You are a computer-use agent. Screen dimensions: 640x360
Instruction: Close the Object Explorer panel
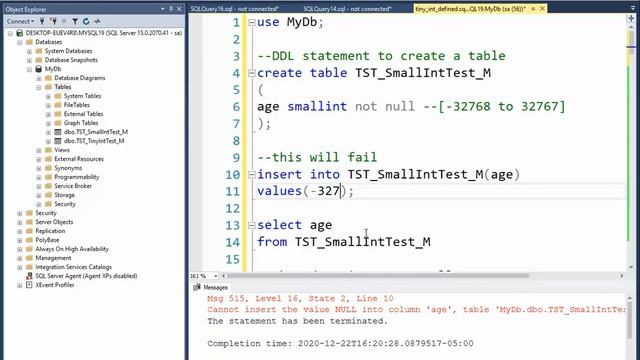pos(179,9)
